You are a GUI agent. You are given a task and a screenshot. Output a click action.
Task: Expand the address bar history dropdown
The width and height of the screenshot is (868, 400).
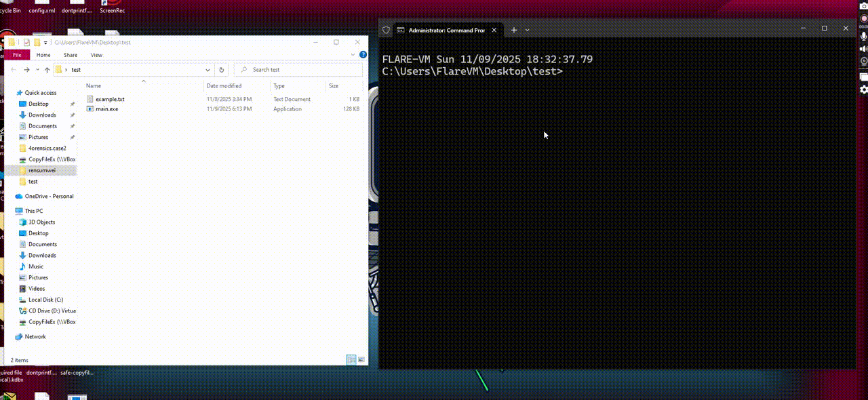[208, 70]
